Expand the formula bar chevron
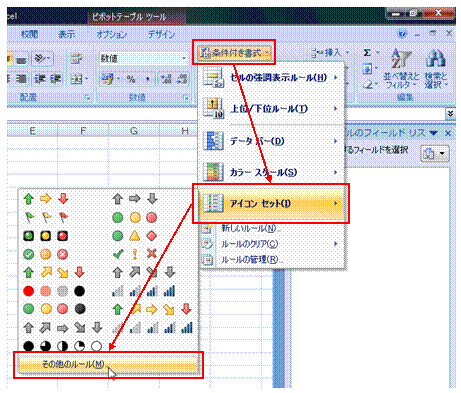The width and height of the screenshot is (461, 393). [x=450, y=113]
